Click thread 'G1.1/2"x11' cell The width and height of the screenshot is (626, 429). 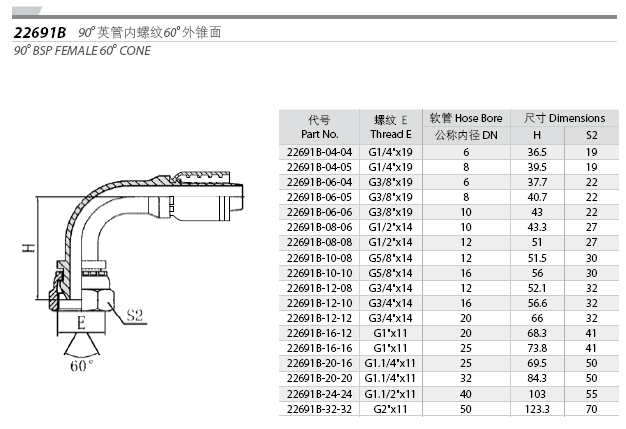click(x=390, y=394)
